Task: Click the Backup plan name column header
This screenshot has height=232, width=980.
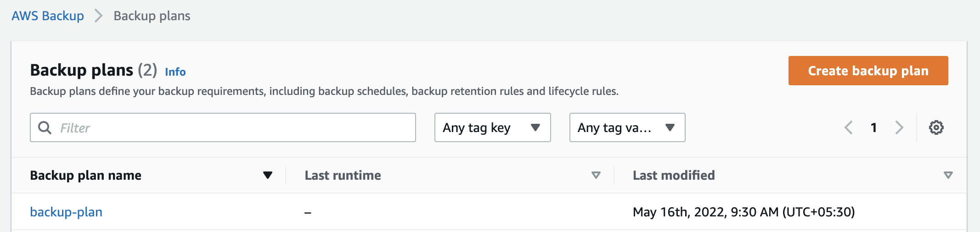Action: [85, 175]
